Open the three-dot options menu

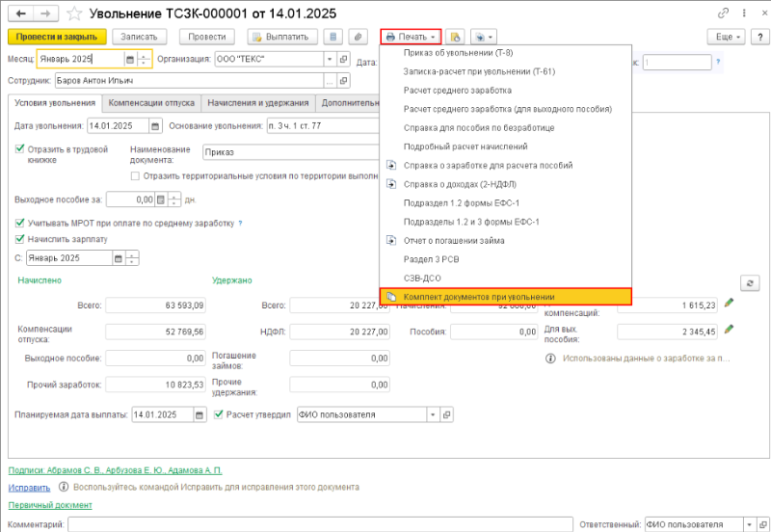[x=744, y=13]
